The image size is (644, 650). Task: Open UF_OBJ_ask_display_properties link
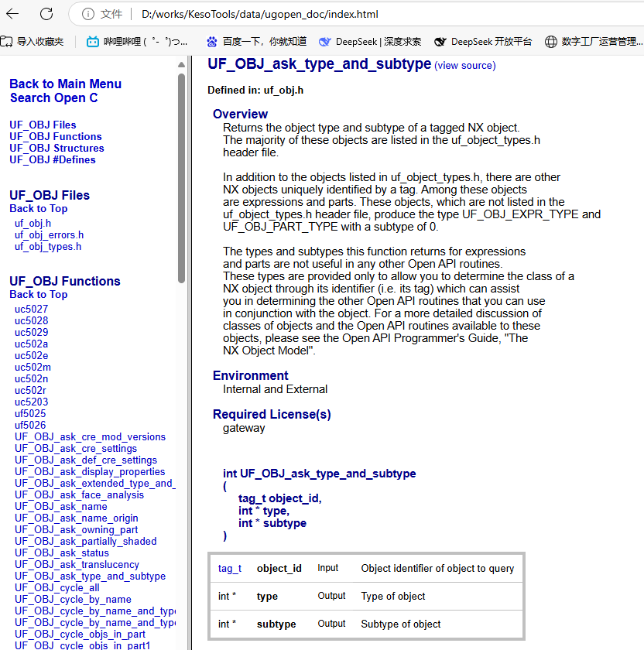point(90,472)
